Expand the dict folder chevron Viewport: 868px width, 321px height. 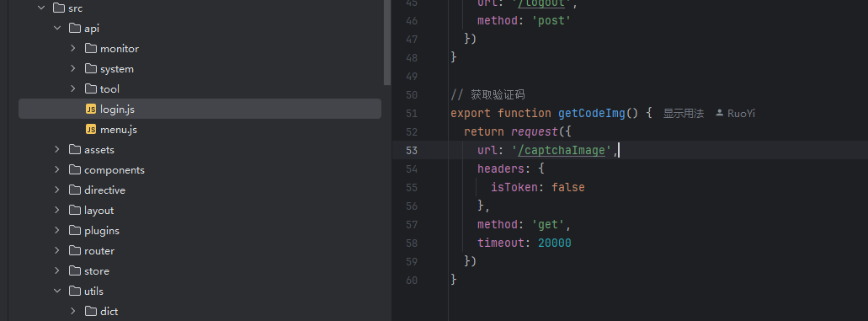click(x=73, y=312)
